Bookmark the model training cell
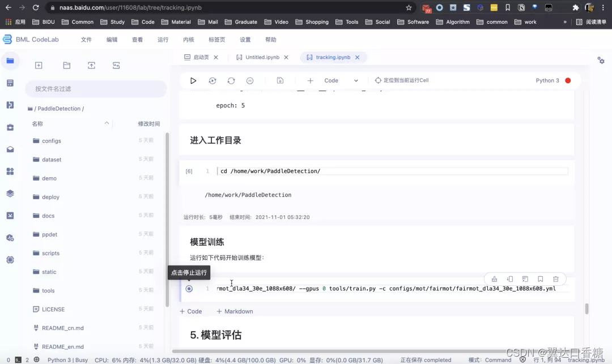Viewport: 612px width, 364px height. click(540, 279)
